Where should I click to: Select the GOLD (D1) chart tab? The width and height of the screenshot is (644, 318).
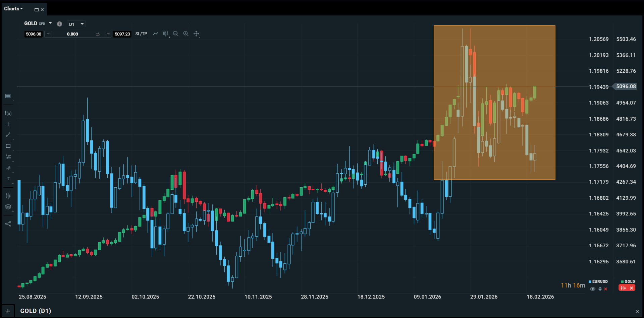36,311
